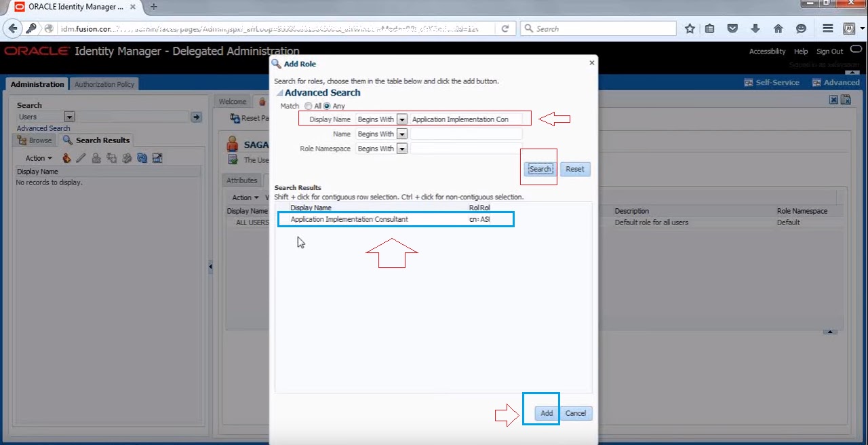
Task: Open the Action menu in left panel
Action: [38, 158]
